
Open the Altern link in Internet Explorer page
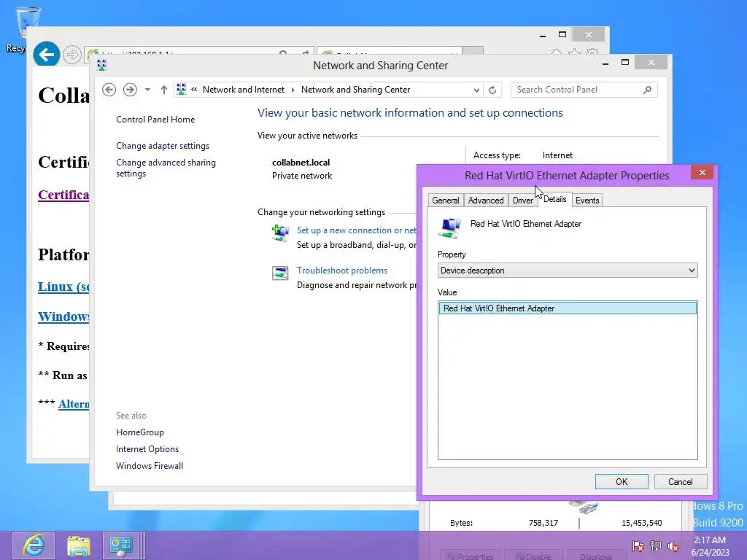(74, 404)
